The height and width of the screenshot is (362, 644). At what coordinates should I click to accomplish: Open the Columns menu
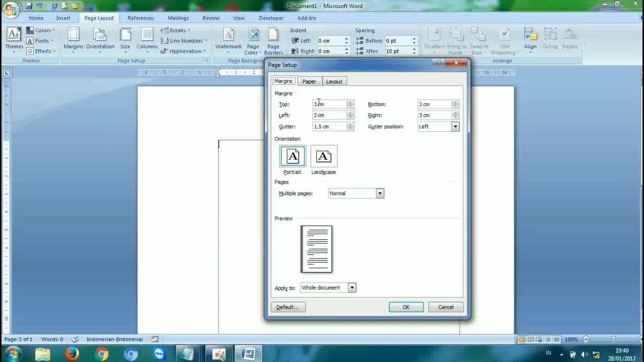point(147,40)
